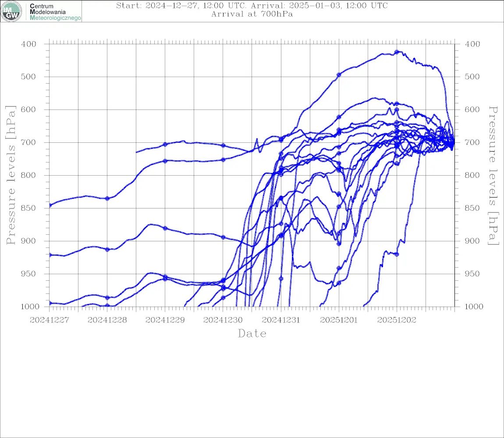Click the trajectory marker near 500 hPa on 20251201

339,75
